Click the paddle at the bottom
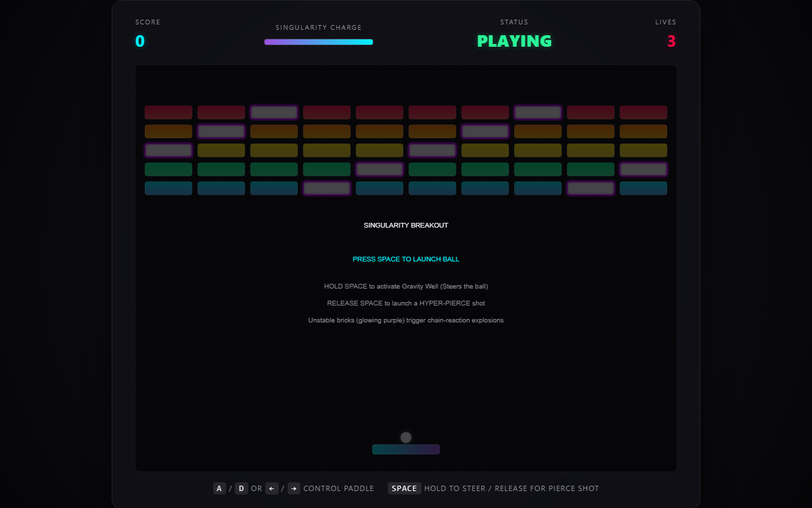This screenshot has width=812, height=508. [406, 449]
